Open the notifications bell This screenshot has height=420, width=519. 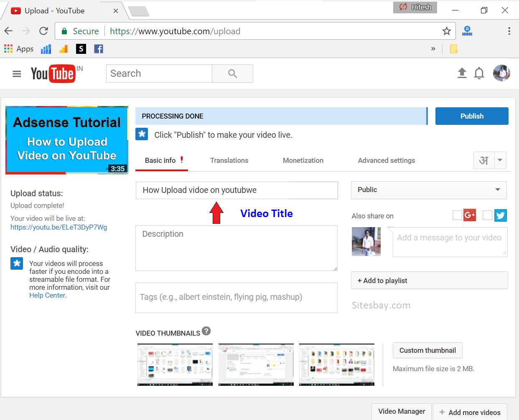click(479, 73)
